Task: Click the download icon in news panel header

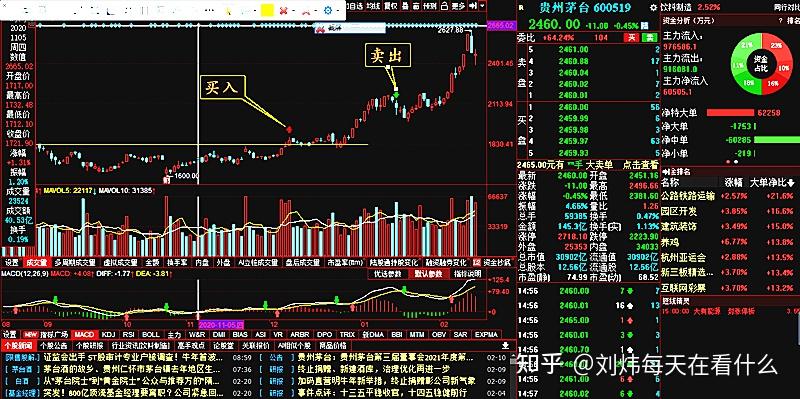Action: (x=505, y=345)
